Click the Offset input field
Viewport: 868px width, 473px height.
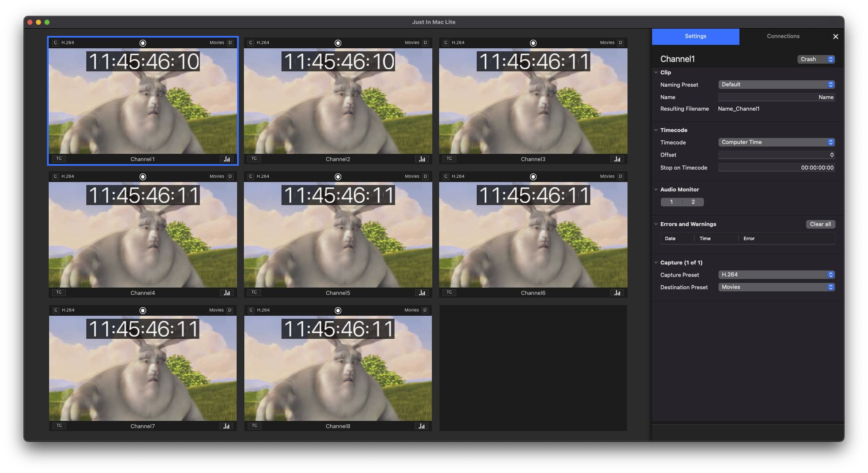(777, 155)
